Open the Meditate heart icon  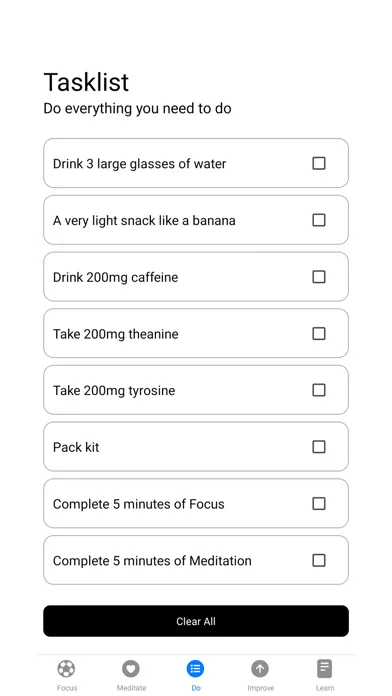click(x=131, y=668)
